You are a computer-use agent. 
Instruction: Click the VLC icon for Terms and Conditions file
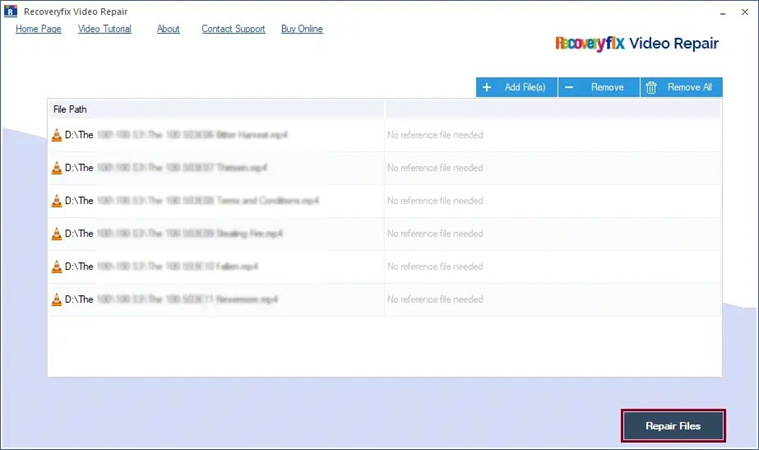[x=56, y=201]
